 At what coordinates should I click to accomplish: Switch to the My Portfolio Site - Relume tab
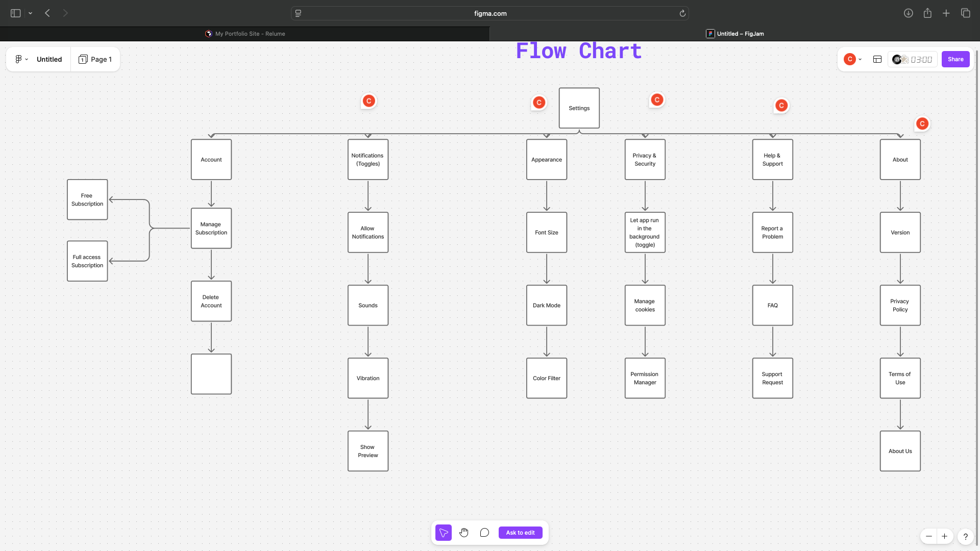click(245, 34)
